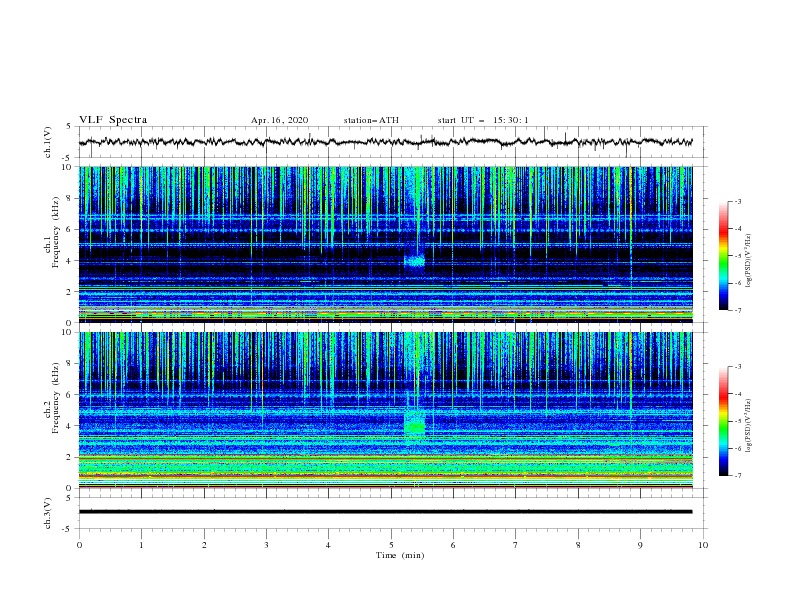
Task: Click the "-5" tick of ch.3 voltage axis
Action: coord(68,529)
